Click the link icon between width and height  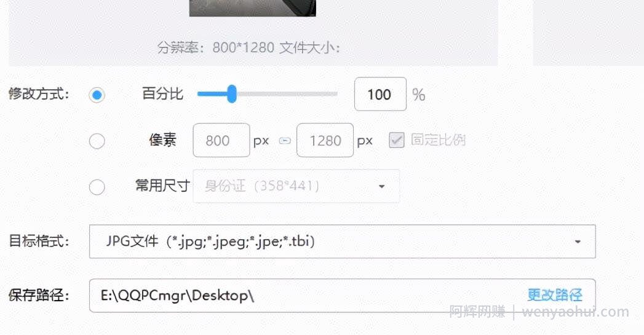(x=285, y=141)
